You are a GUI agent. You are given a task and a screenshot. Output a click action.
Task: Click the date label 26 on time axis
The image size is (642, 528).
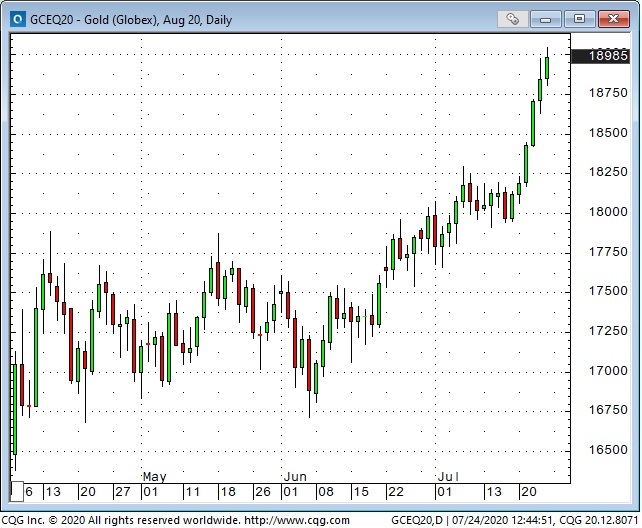(263, 492)
